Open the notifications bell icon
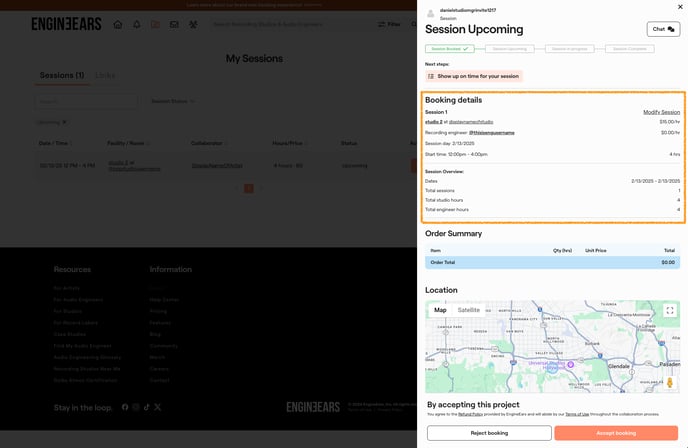 pos(136,24)
